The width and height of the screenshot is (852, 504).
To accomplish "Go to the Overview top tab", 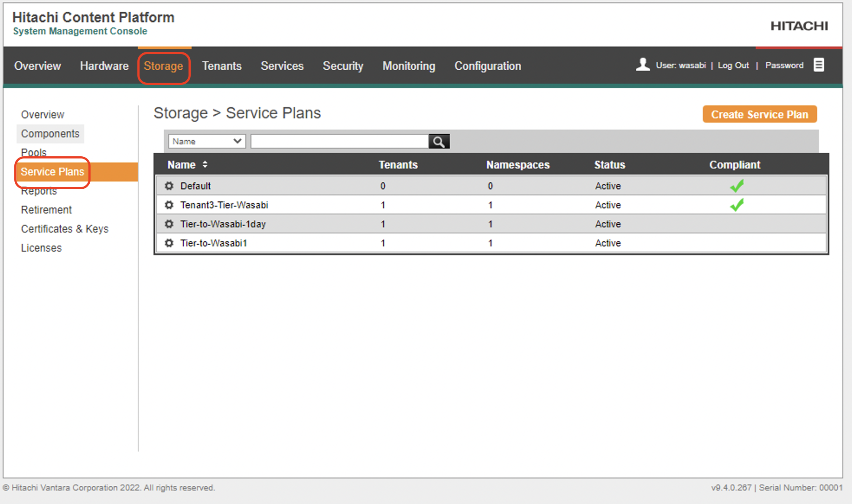I will tap(38, 66).
